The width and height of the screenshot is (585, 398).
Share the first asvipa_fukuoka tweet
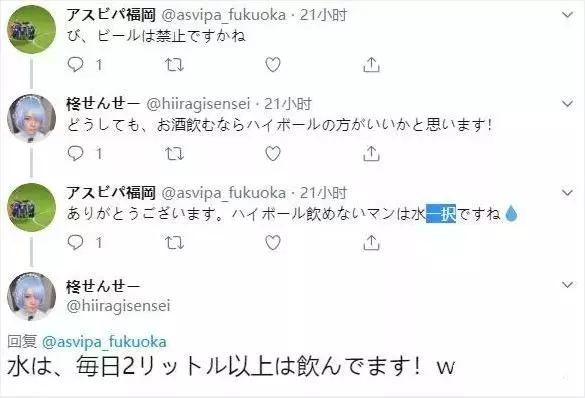point(371,65)
